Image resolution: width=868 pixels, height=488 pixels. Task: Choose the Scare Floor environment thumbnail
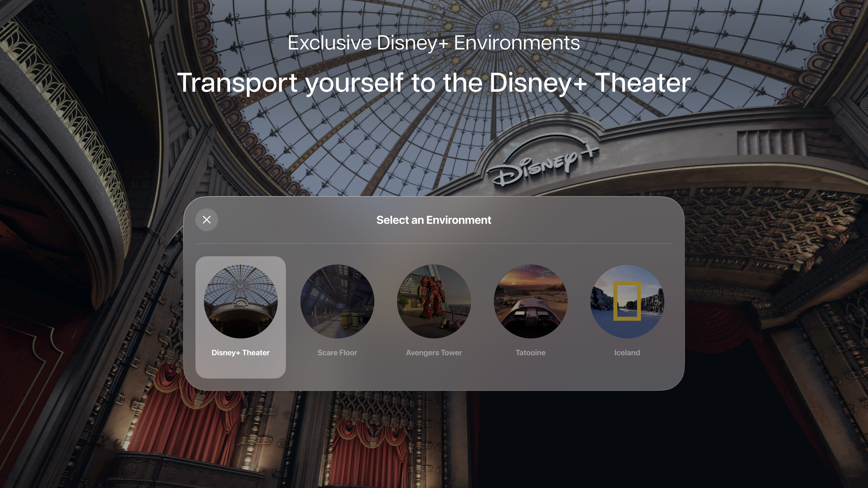click(337, 301)
